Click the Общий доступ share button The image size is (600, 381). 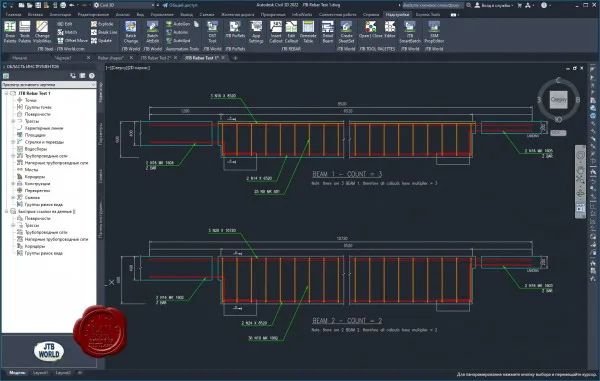[180, 5]
